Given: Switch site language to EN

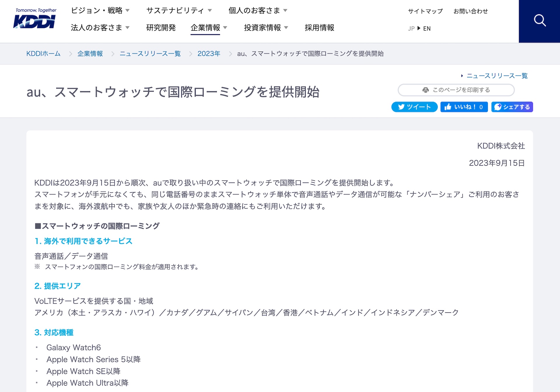Looking at the screenshot, I should pyautogui.click(x=427, y=29).
